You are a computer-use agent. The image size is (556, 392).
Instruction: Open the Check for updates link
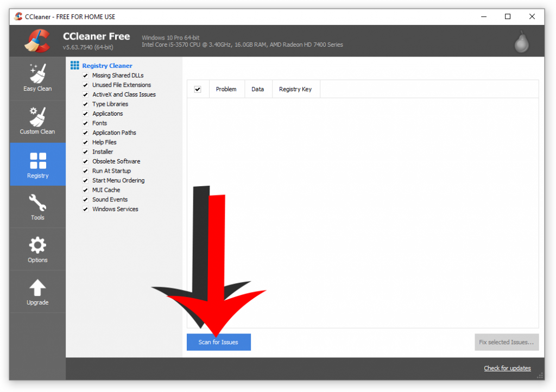pos(507,368)
